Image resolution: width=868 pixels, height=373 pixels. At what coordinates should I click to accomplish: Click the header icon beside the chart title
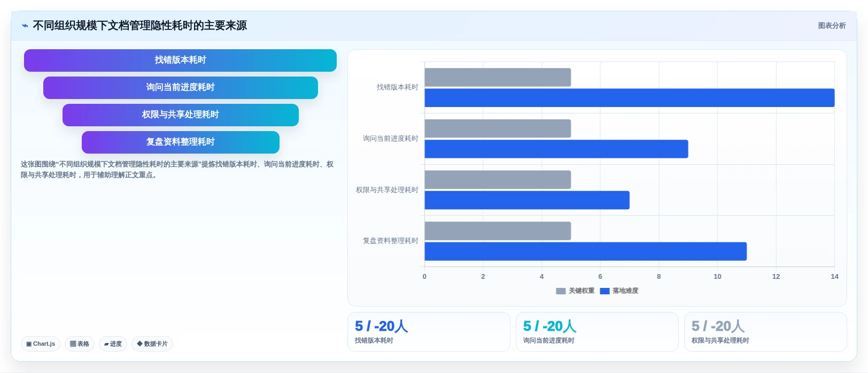[x=25, y=26]
